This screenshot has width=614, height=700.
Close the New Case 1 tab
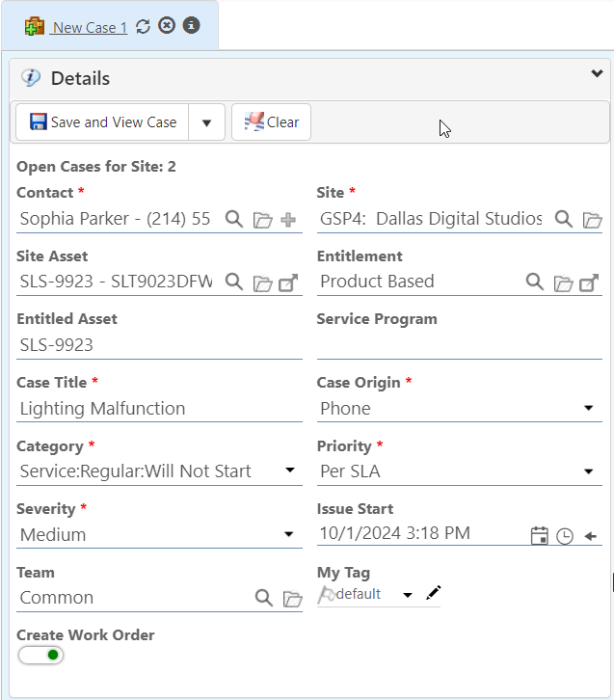pos(167,25)
